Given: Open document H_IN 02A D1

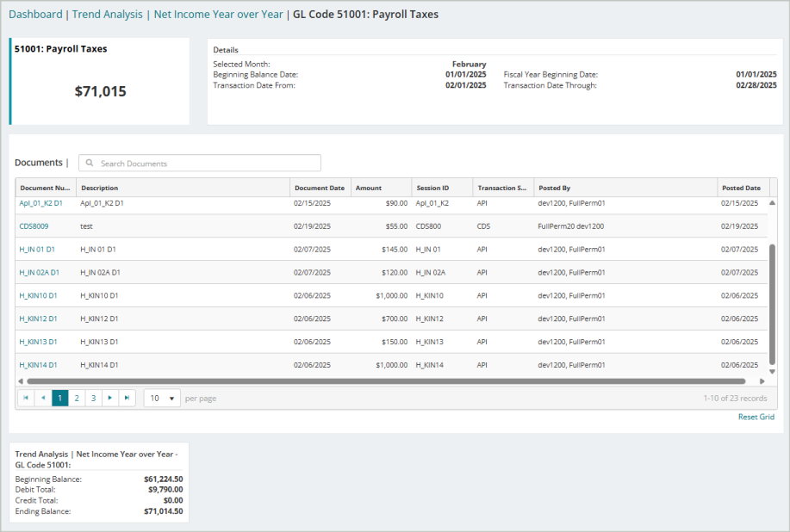Looking at the screenshot, I should pos(39,273).
